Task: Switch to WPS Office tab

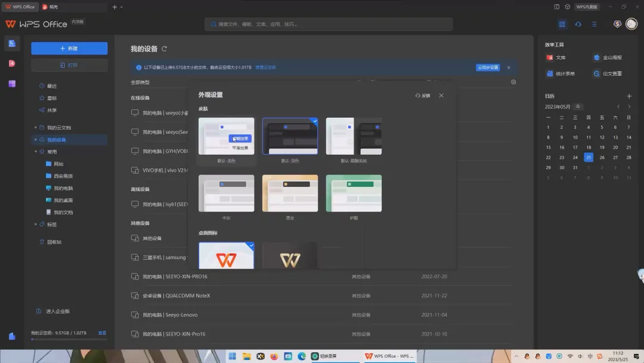Action: click(x=20, y=7)
